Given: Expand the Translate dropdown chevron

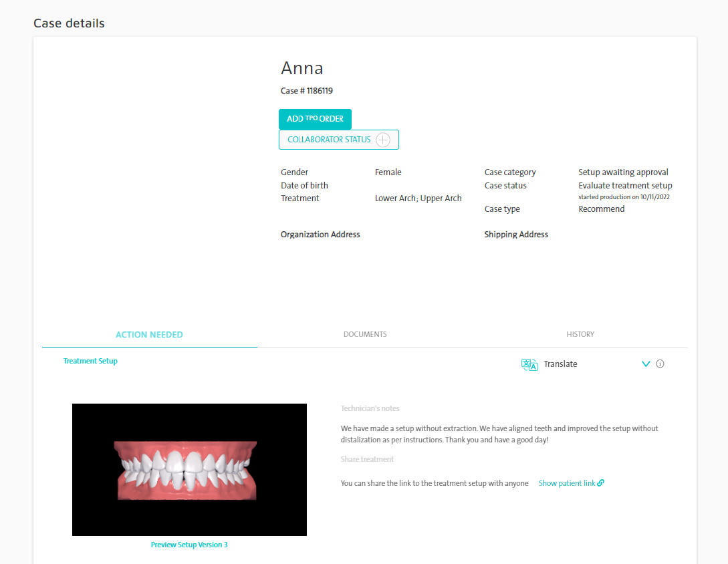Looking at the screenshot, I should (x=646, y=364).
